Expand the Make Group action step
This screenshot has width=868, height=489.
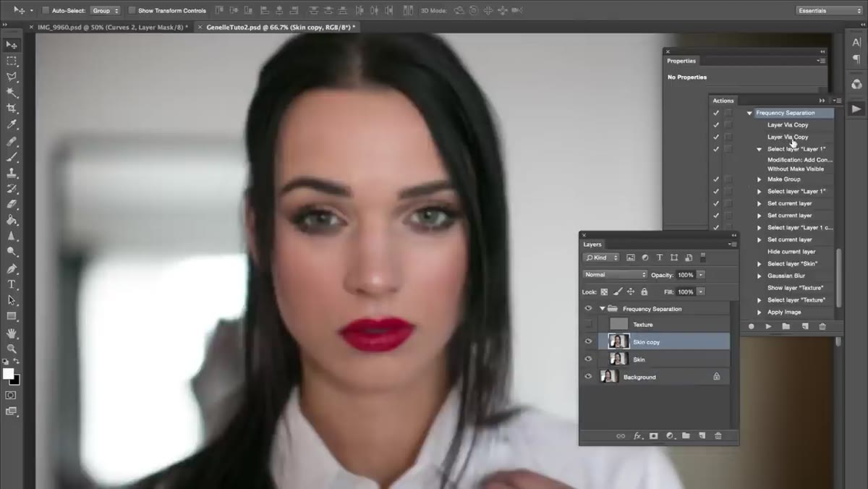tap(759, 179)
